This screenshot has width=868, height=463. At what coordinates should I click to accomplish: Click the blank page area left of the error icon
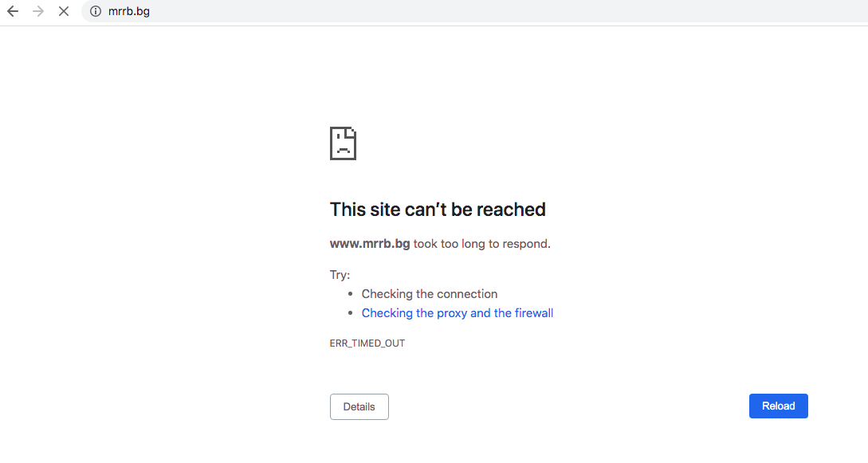(x=159, y=143)
